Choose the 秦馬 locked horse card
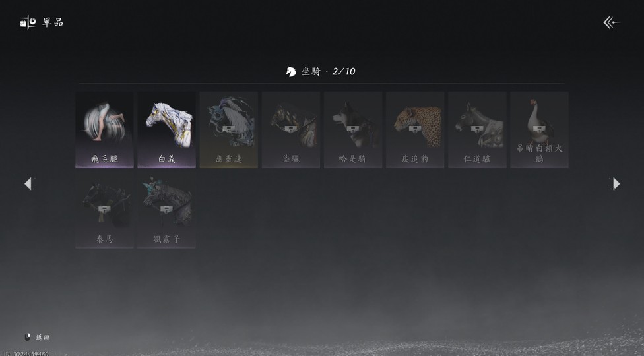The image size is (644, 356). point(104,210)
